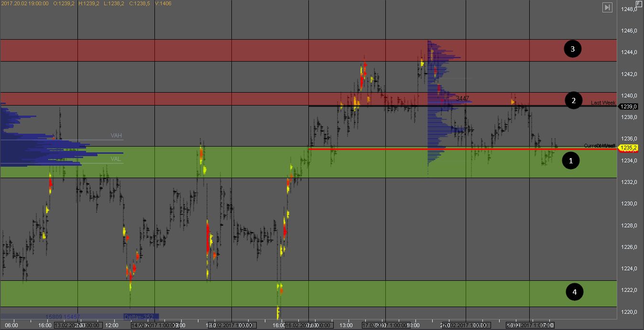Viewport: 644px width, 330px height.
Task: Click the black circle marker numbered 3
Action: pyautogui.click(x=572, y=49)
